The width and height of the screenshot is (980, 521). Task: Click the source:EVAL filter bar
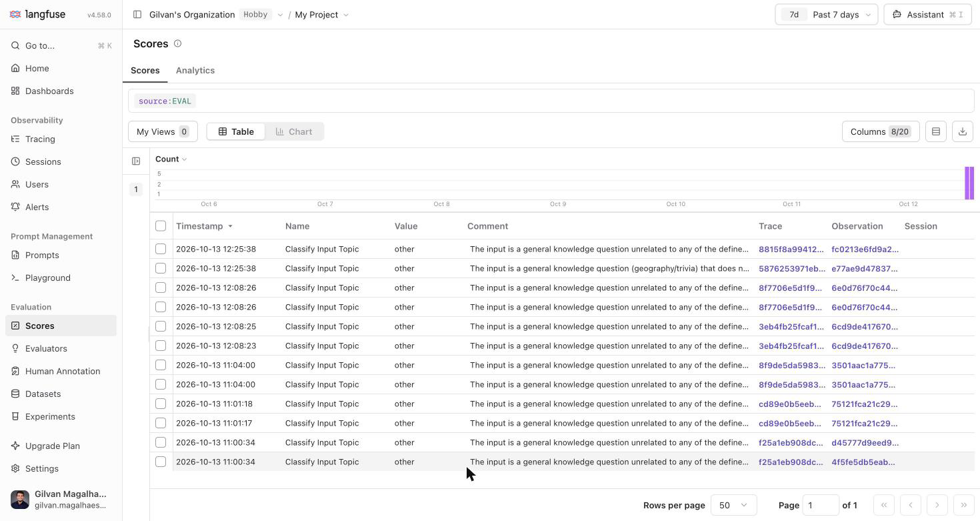click(551, 101)
